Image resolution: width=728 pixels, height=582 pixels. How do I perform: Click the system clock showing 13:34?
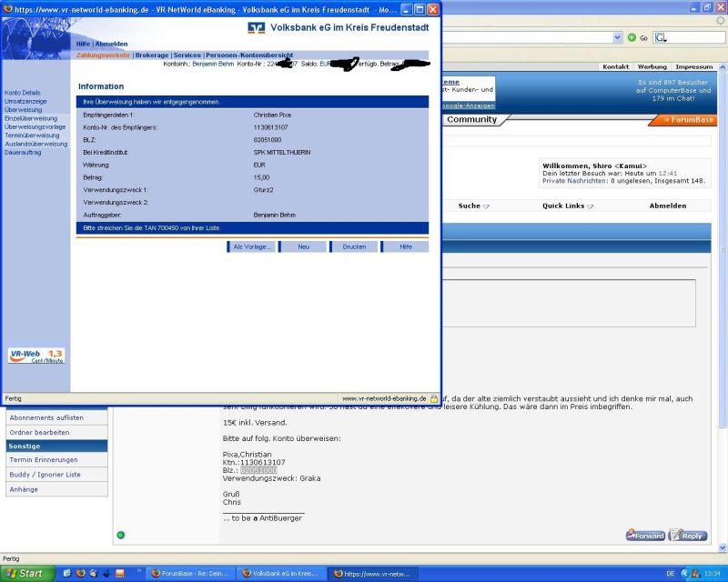click(x=712, y=574)
